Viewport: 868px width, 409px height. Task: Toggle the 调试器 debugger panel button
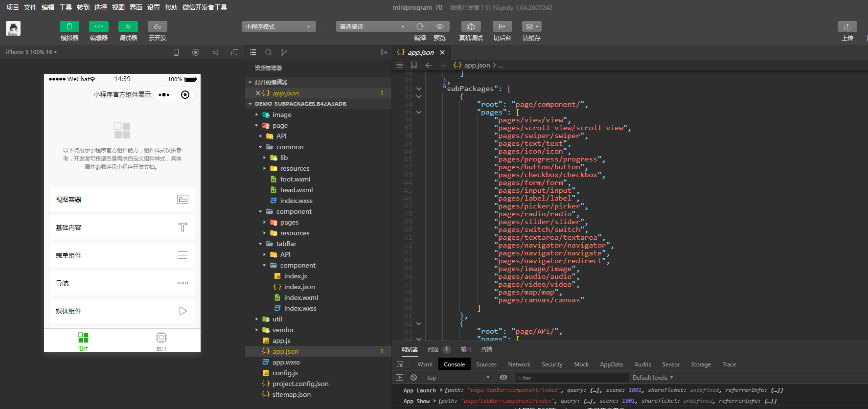[128, 26]
